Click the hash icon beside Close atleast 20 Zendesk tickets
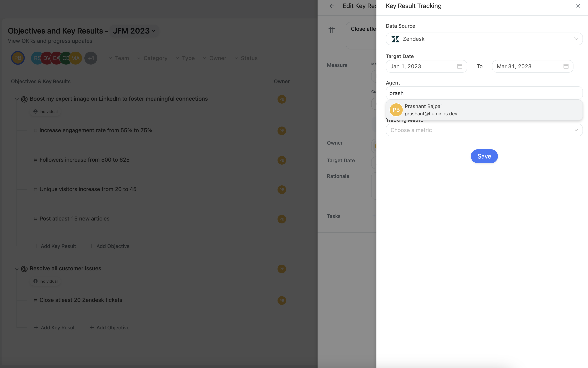Image resolution: width=588 pixels, height=368 pixels. point(35,300)
